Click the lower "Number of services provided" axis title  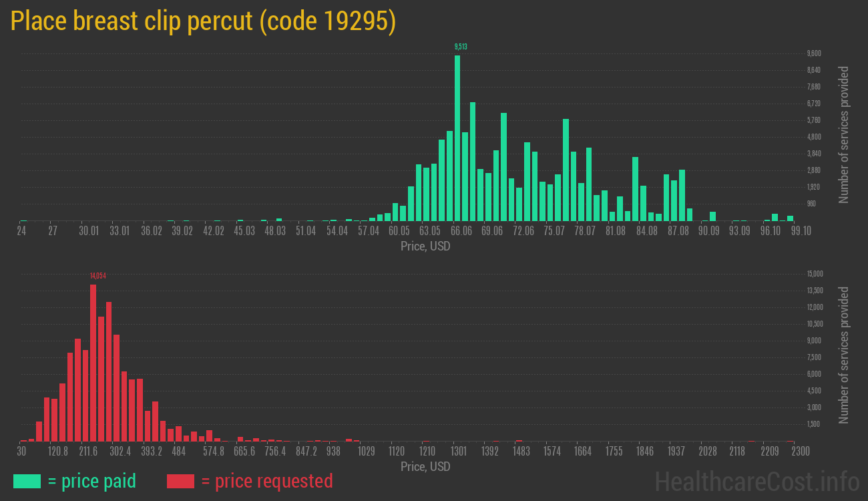844,355
